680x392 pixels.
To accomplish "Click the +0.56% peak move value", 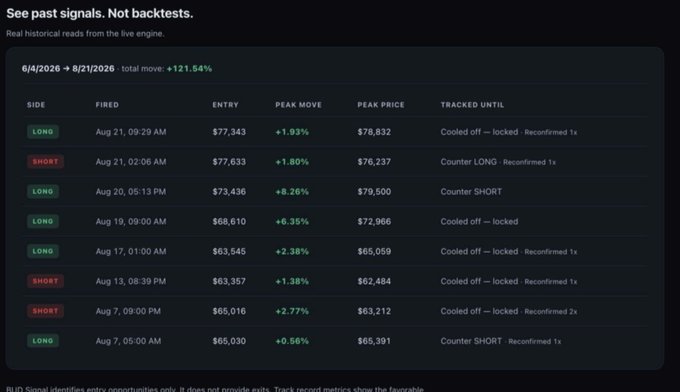I will tap(292, 341).
